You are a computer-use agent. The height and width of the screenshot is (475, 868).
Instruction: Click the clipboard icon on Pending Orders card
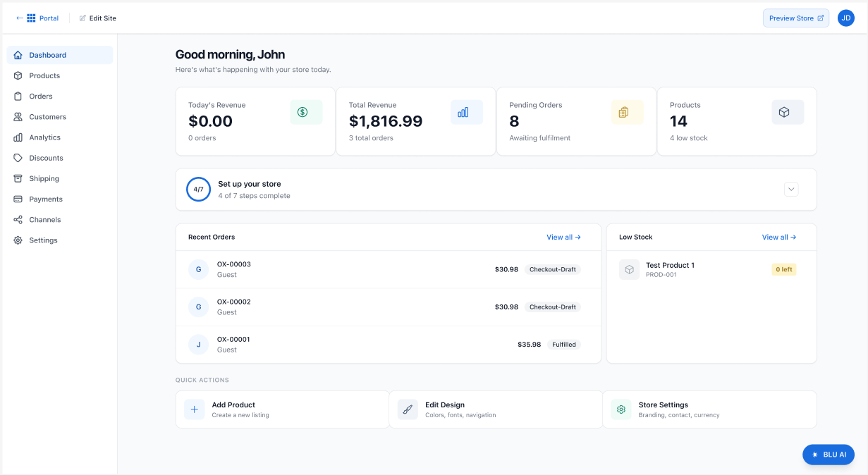(x=623, y=112)
